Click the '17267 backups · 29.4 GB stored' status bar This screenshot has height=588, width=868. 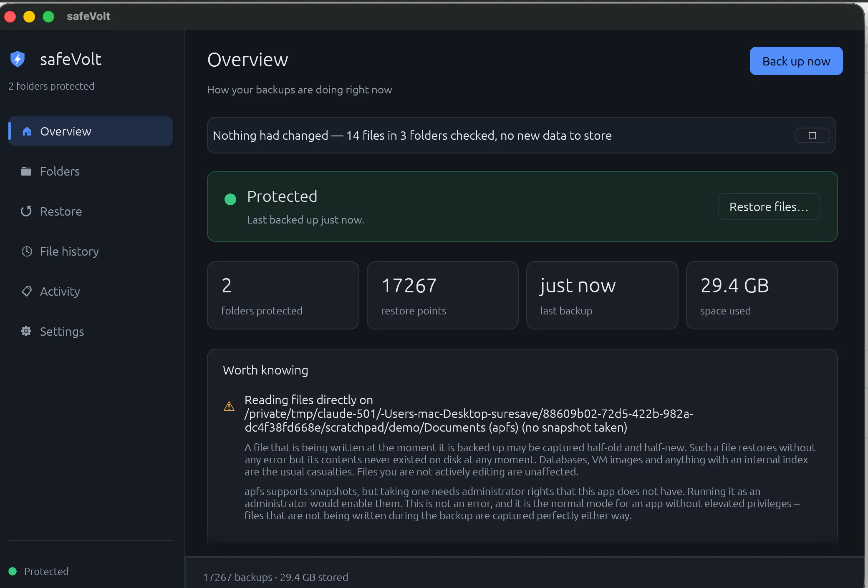pyautogui.click(x=275, y=577)
